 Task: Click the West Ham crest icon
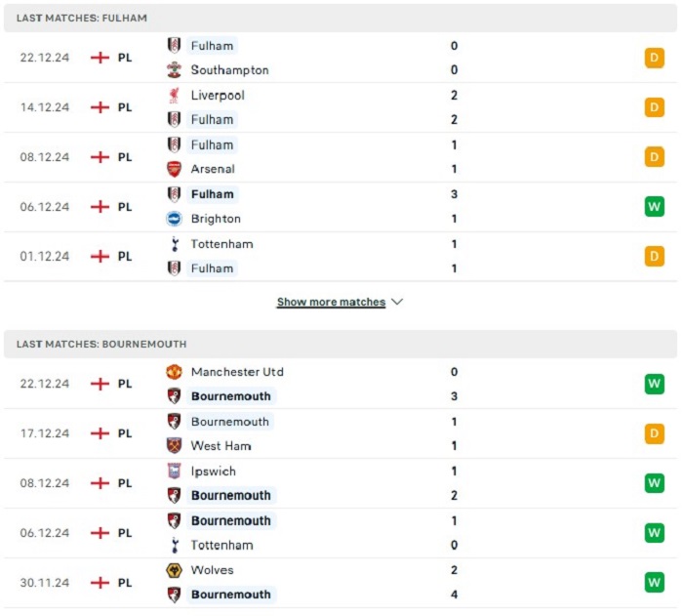pos(174,445)
